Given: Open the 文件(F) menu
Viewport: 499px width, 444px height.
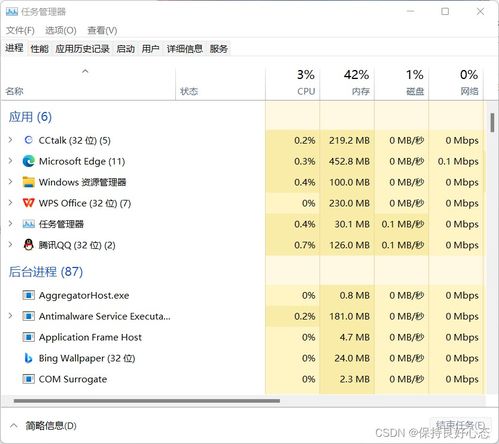Looking at the screenshot, I should click(x=20, y=31).
